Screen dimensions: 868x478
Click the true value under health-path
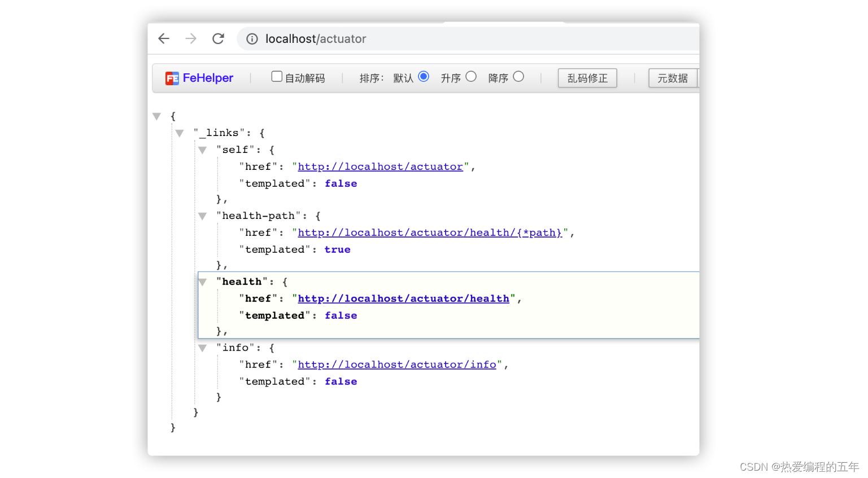(337, 249)
